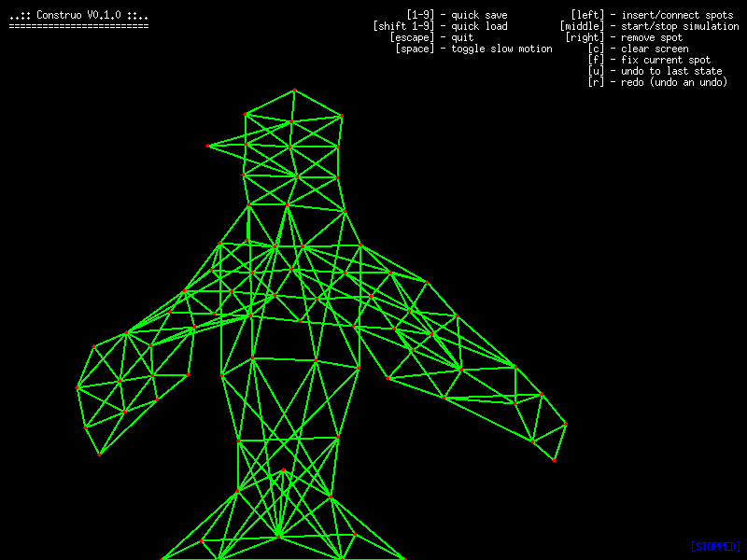Select the rightmost spot of the right wing
This screenshot has height=560, width=747.
tap(565, 425)
